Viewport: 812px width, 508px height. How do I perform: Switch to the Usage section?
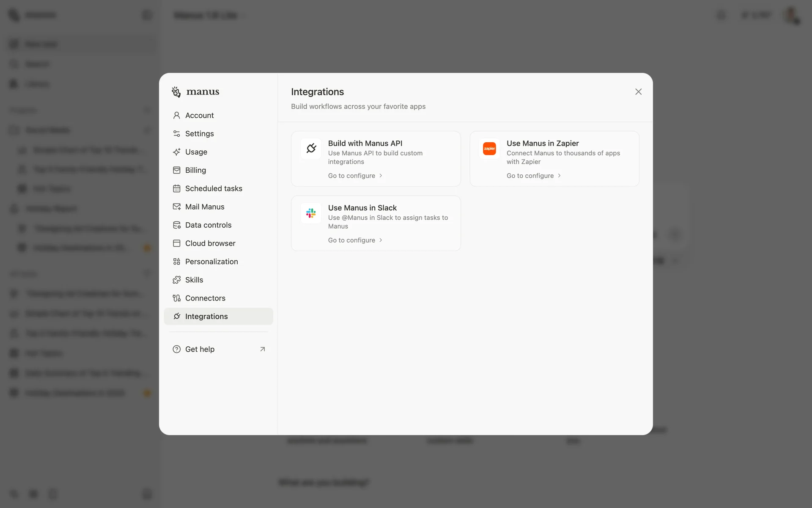(x=196, y=152)
